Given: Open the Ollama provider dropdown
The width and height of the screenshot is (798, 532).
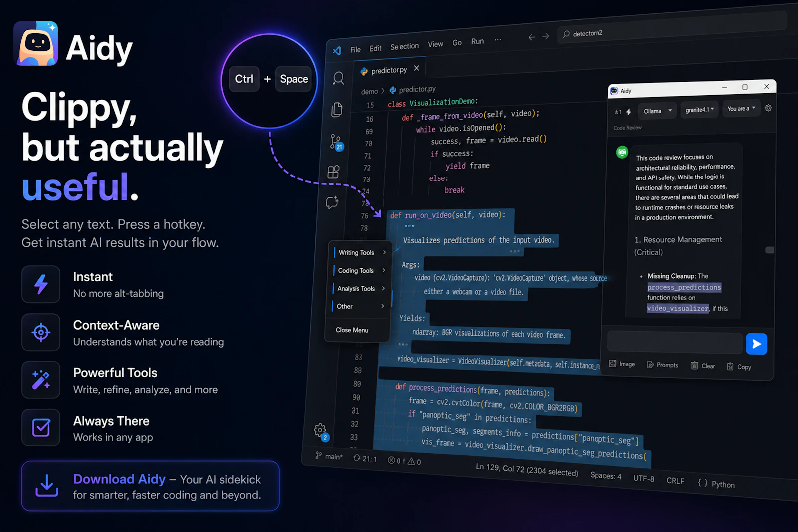Looking at the screenshot, I should tap(657, 111).
